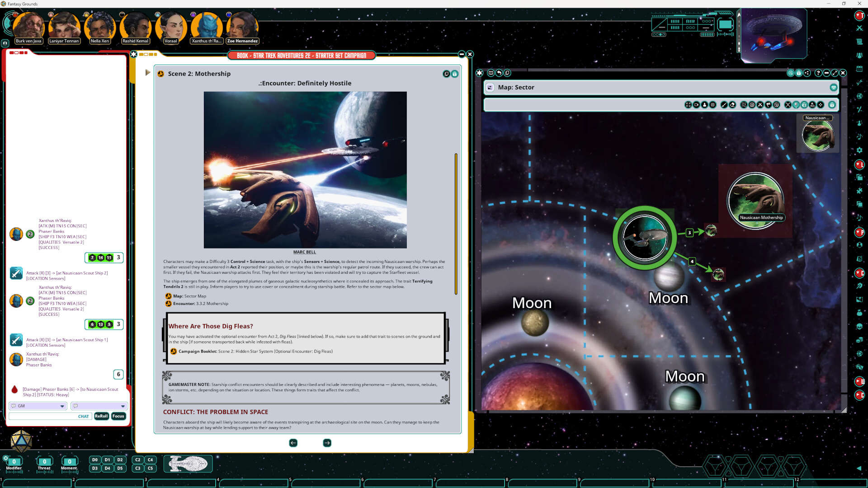Select the eraser tool on the map toolbar
The width and height of the screenshot is (868, 488).
732,105
